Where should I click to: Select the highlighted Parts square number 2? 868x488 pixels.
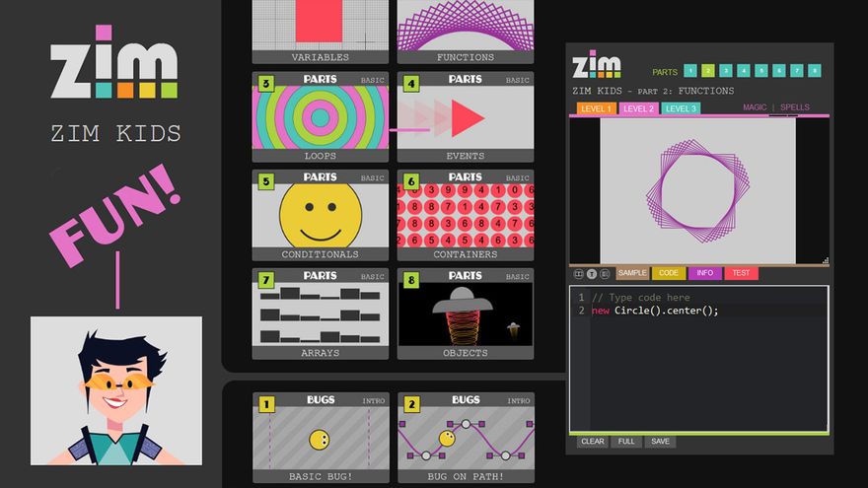(708, 71)
